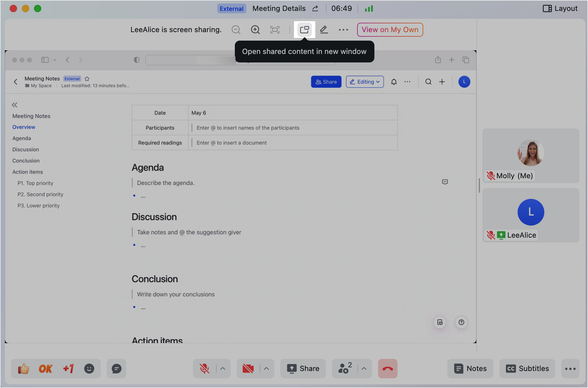Toggle Subtitles on

click(527, 369)
